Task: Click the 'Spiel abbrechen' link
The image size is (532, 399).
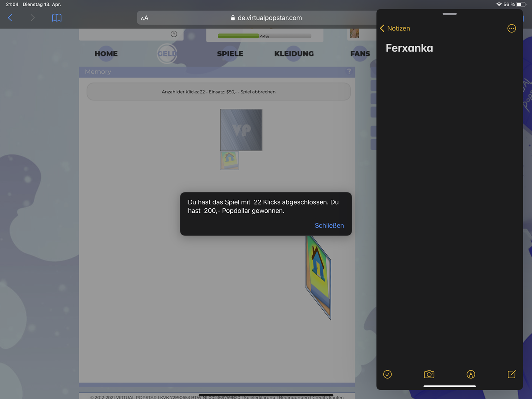Action: point(258,92)
